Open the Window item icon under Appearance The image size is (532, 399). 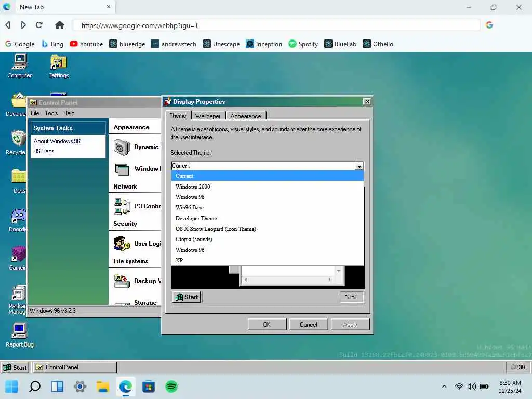pyautogui.click(x=122, y=169)
